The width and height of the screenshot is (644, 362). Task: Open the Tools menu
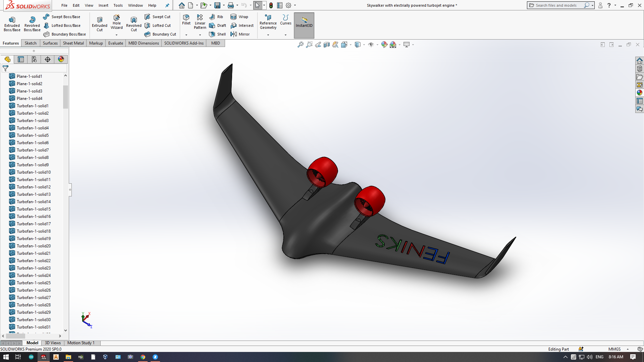(118, 5)
